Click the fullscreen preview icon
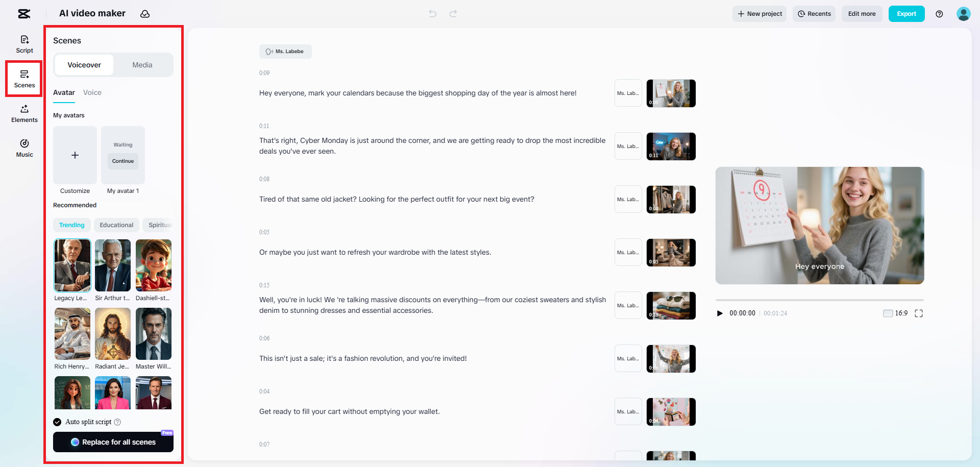980x467 pixels. (x=919, y=313)
